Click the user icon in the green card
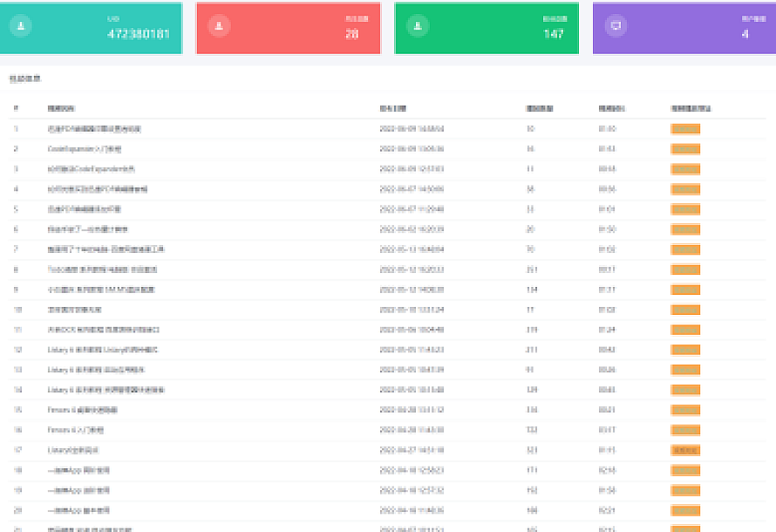 tap(418, 26)
